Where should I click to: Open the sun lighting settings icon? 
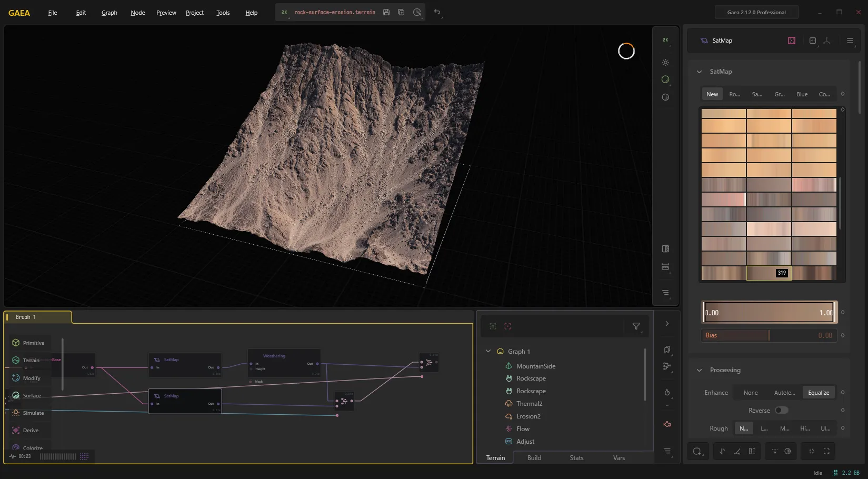pos(665,62)
